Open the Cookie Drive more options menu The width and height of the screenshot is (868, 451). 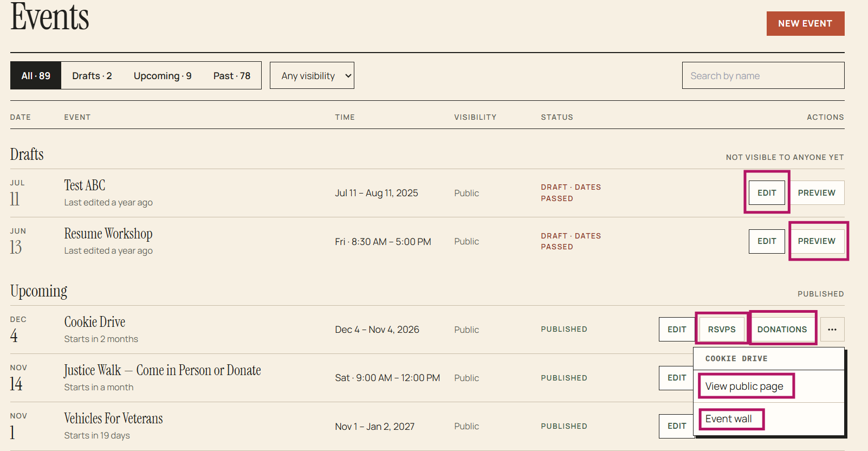(832, 329)
